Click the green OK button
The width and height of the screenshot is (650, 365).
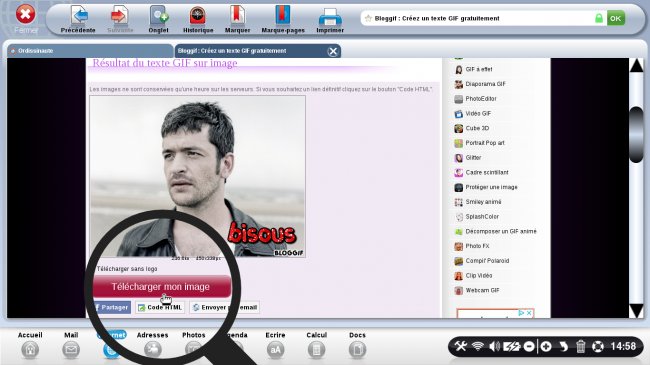click(616, 18)
